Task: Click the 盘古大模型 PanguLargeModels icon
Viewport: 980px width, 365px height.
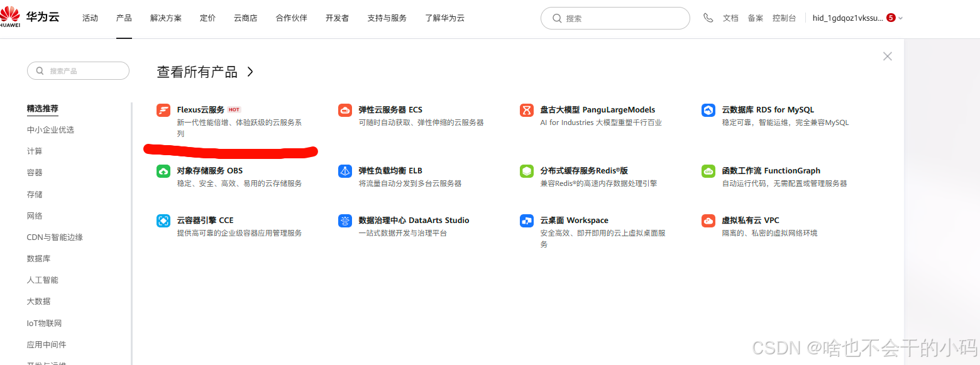Action: pos(527,110)
